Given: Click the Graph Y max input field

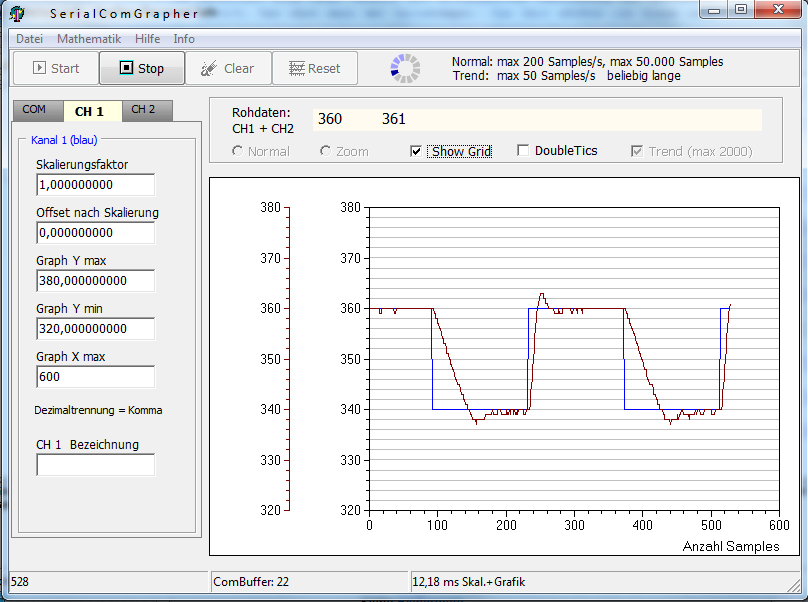Looking at the screenshot, I should pyautogui.click(x=95, y=281).
